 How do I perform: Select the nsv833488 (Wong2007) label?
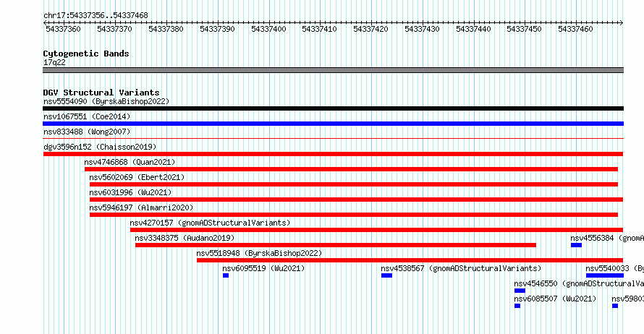click(87, 132)
